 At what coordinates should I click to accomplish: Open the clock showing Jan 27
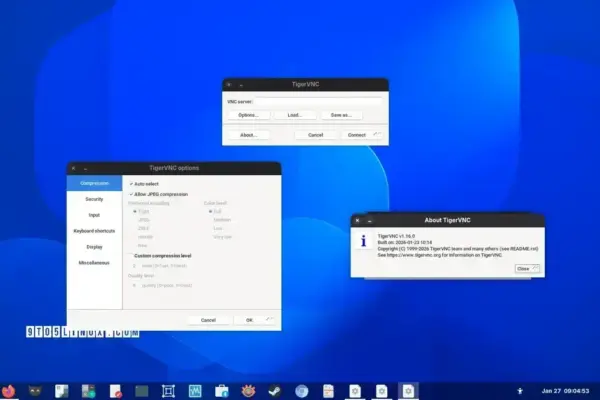click(x=565, y=391)
